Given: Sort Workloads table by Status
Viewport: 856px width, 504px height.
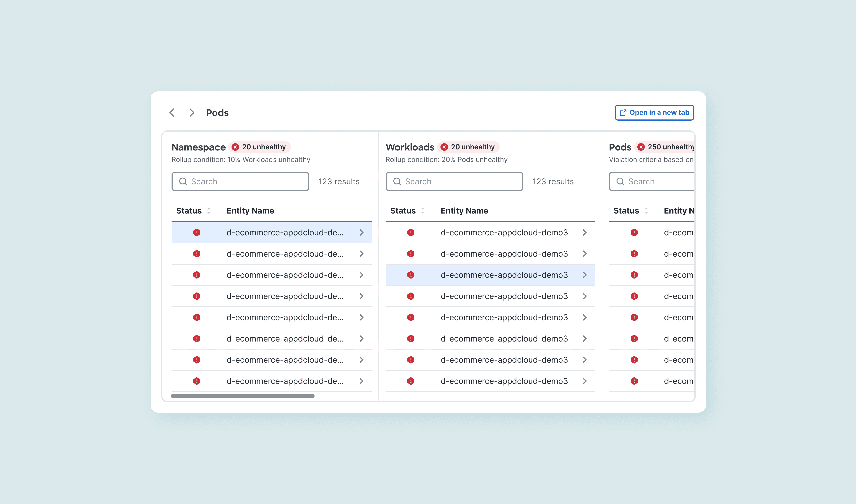Looking at the screenshot, I should (x=423, y=211).
